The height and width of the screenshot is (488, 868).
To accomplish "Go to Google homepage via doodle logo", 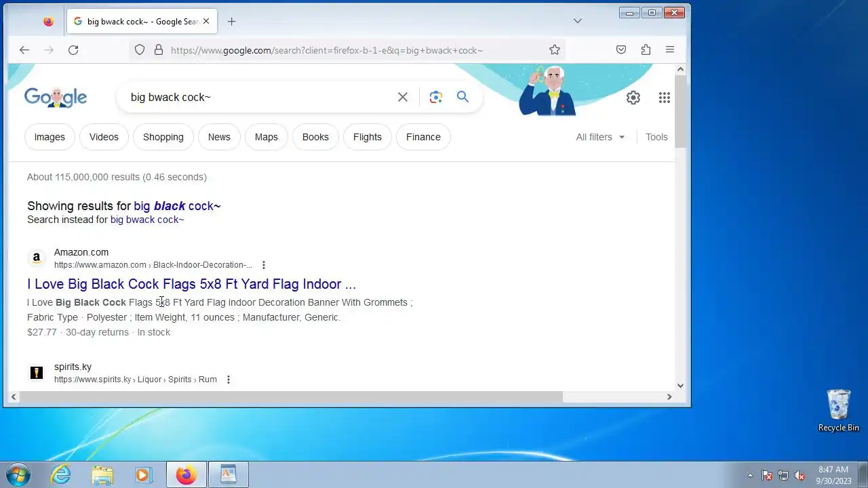I will tap(56, 98).
